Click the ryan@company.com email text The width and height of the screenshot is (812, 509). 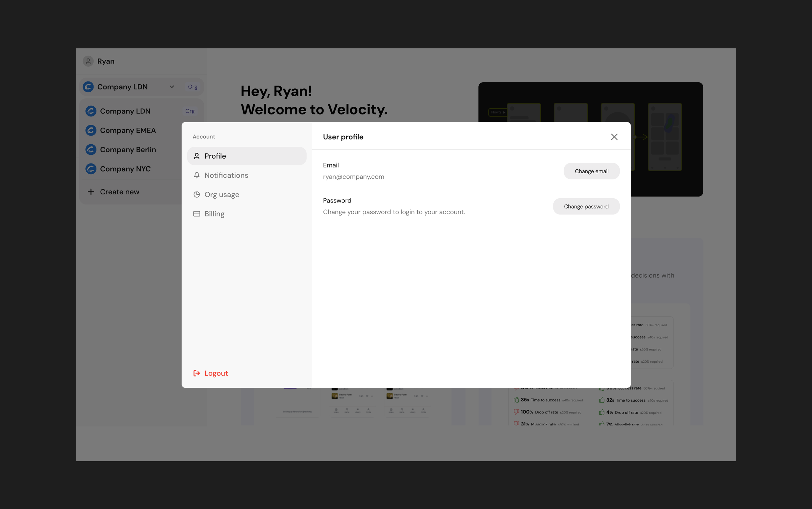353,177
